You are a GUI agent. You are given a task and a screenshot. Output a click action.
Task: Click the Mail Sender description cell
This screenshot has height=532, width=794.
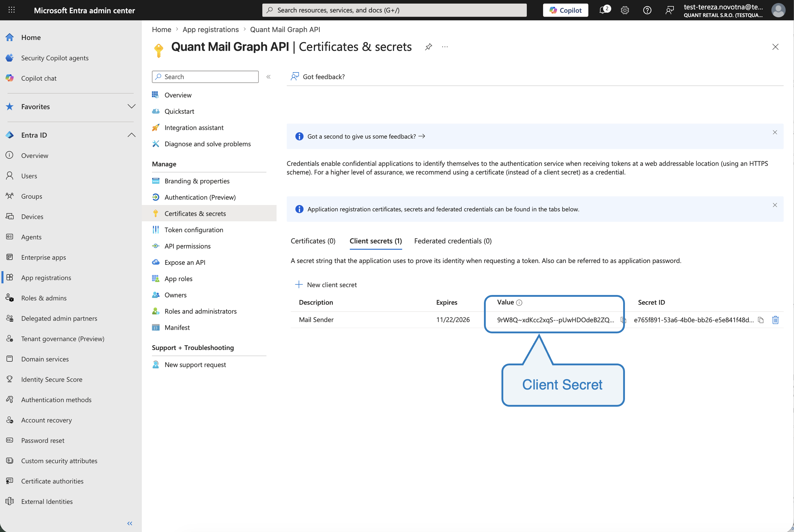pos(316,320)
